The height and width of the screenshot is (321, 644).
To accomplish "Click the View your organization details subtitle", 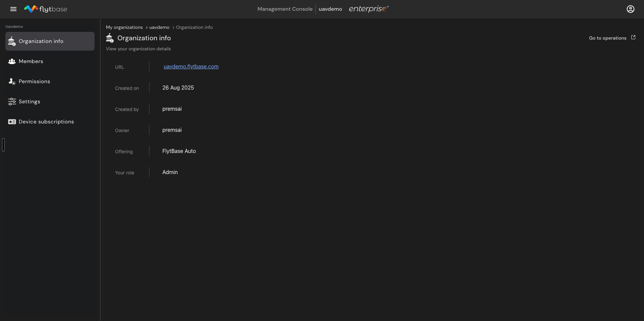I will click(139, 49).
